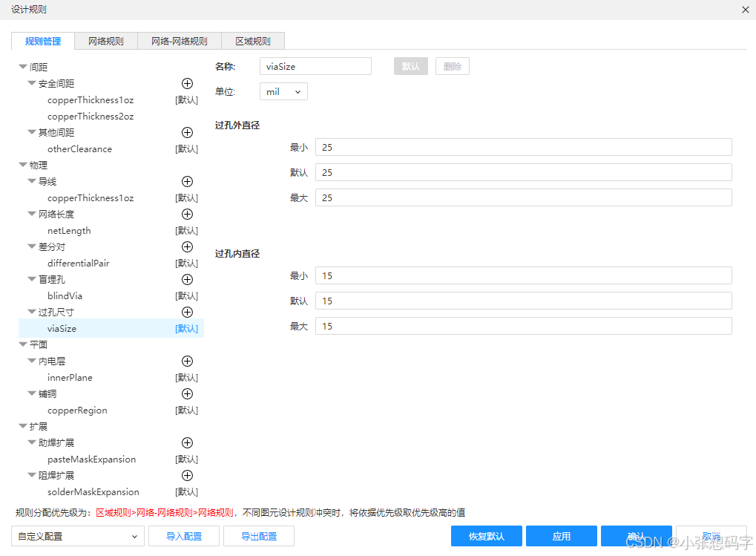Collapse the 内电层 tree node
Viewport: 756px width, 556px height.
coord(32,361)
